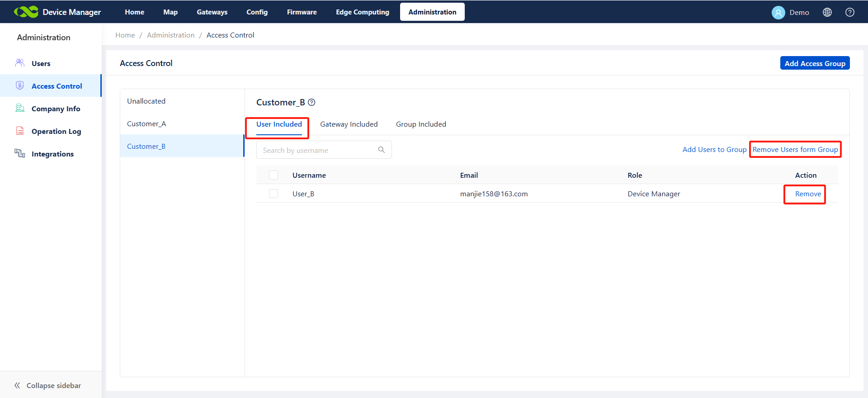Open the Firmware menu in top navigation
868x398 pixels.
(302, 12)
